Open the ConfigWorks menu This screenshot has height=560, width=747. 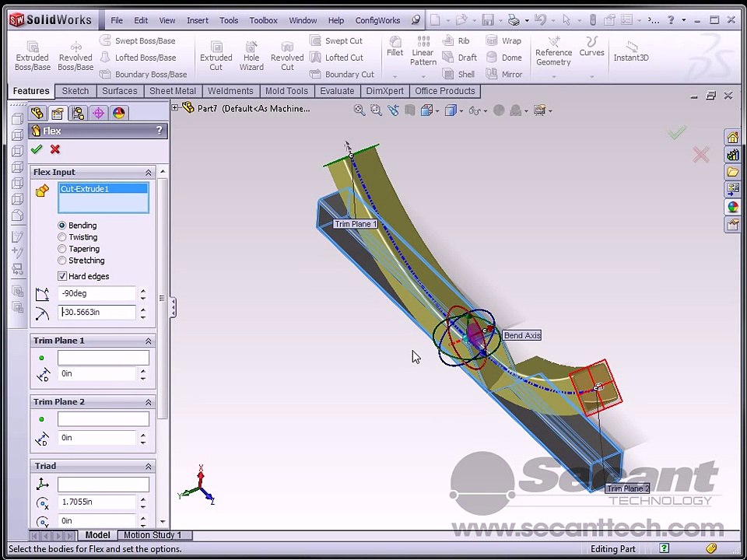pyautogui.click(x=378, y=20)
